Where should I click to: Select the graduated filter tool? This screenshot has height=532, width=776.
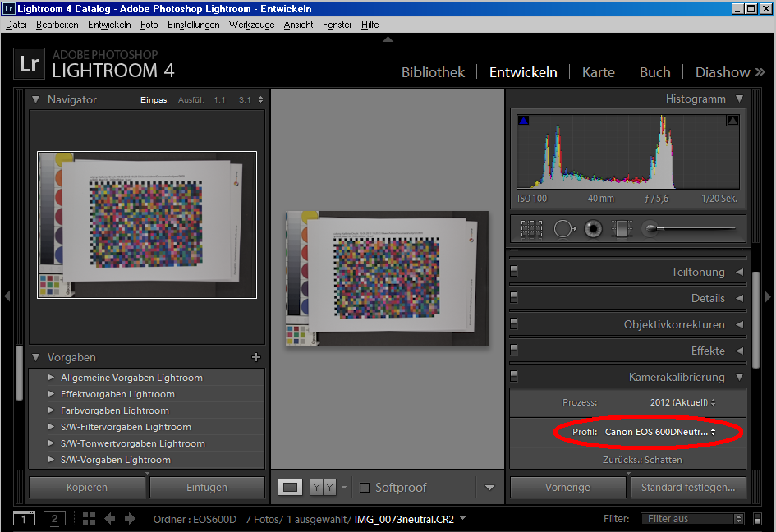click(x=622, y=229)
